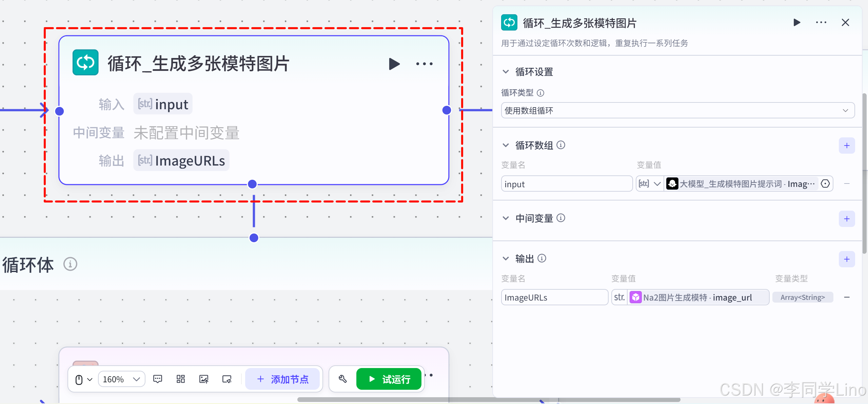Image resolution: width=868 pixels, height=404 pixels.
Task: Run the loop node from canvas play icon
Action: [x=394, y=64]
